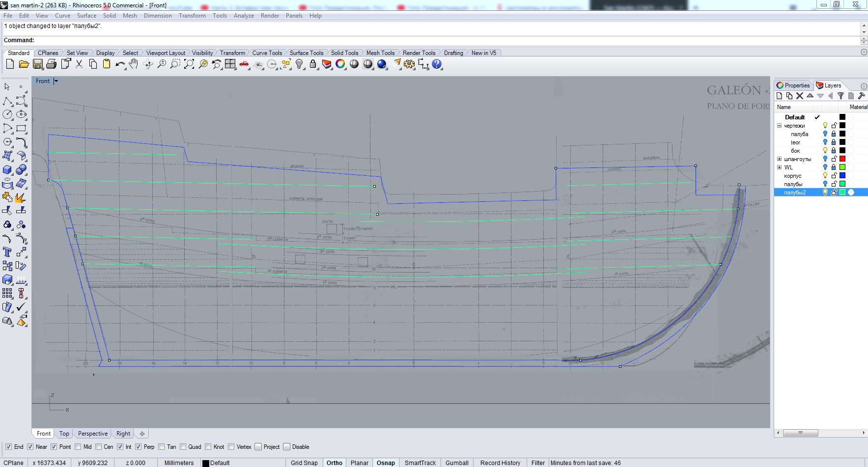
Task: Collapse the чертежи layer group
Action: [779, 126]
